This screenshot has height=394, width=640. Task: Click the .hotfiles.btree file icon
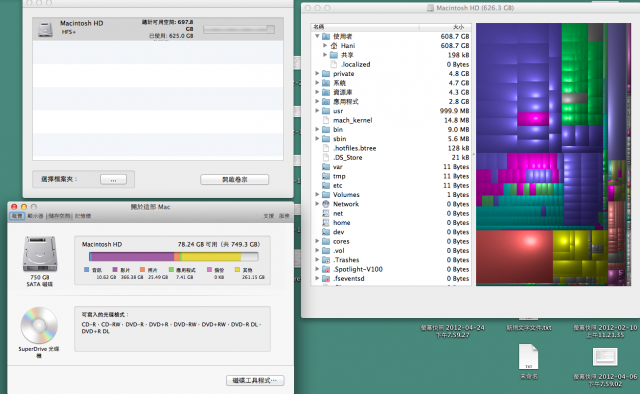(326, 148)
